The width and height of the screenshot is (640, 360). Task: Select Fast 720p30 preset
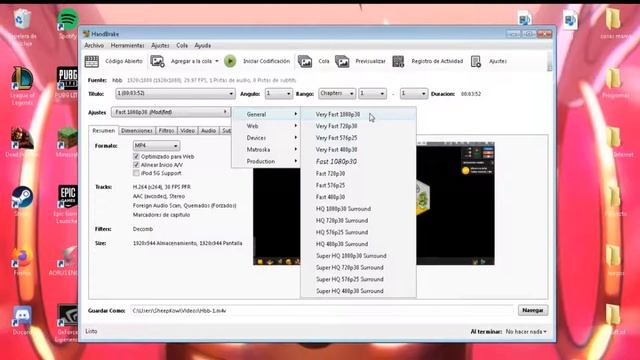[x=358, y=173]
